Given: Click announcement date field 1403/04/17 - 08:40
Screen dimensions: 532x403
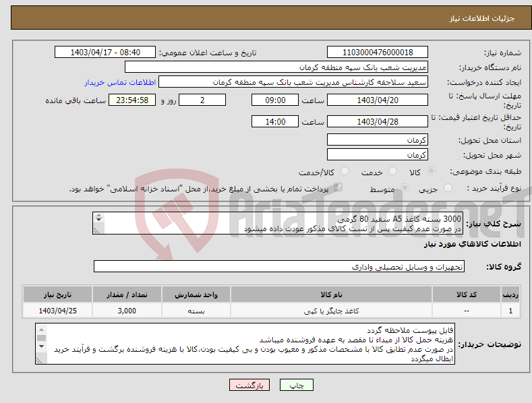Looking at the screenshot, I should pyautogui.click(x=105, y=53).
